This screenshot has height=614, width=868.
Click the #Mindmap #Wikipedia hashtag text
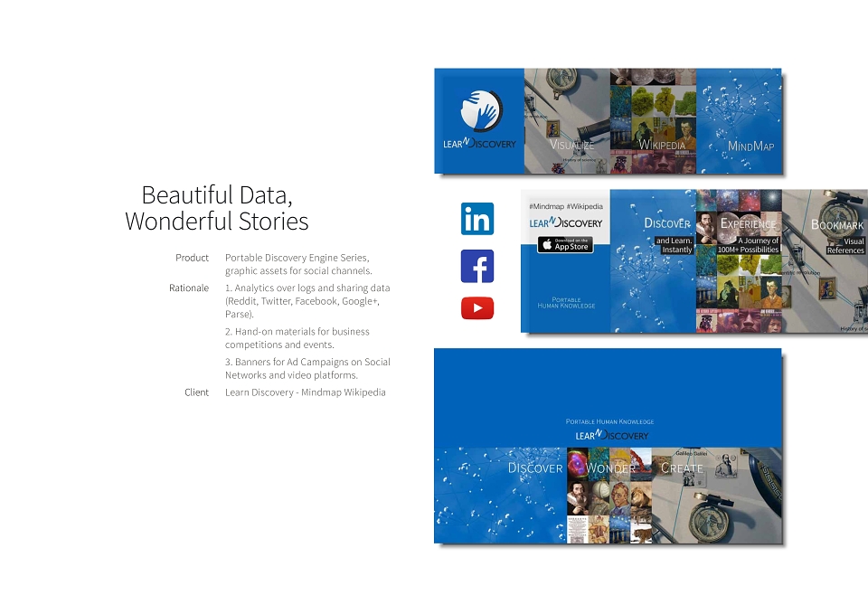coord(566,206)
